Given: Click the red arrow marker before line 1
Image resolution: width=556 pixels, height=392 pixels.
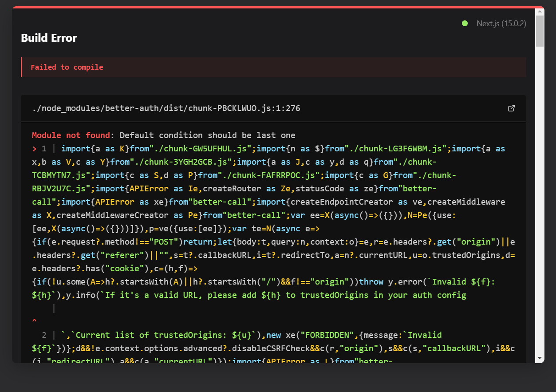Looking at the screenshot, I should [x=34, y=149].
